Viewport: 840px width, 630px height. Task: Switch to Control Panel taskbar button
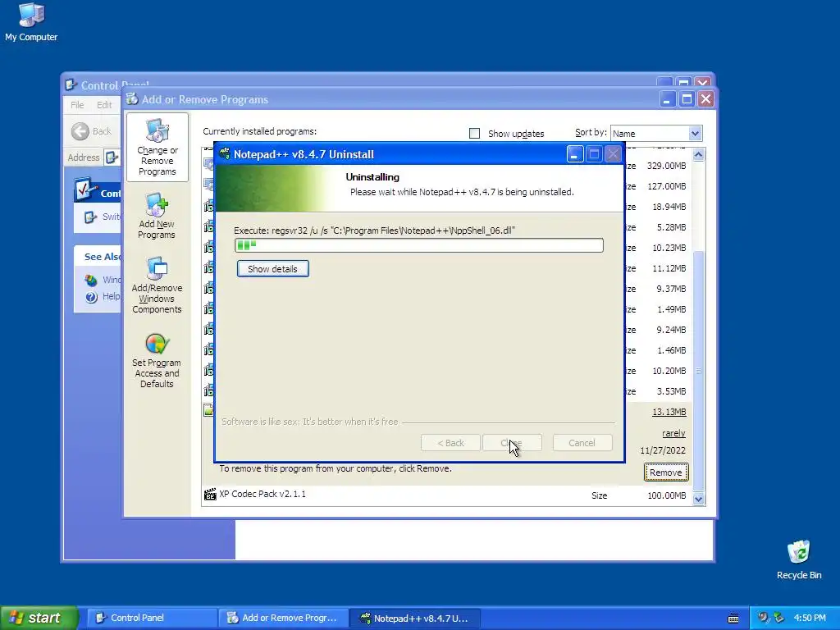point(152,619)
